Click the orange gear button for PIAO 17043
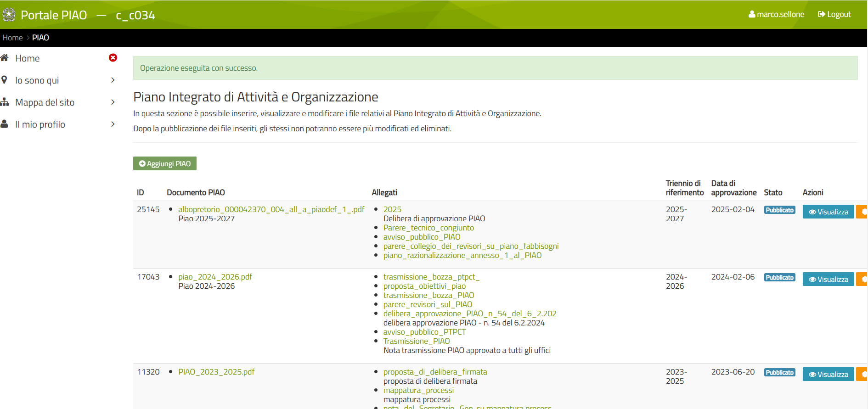 (x=862, y=279)
